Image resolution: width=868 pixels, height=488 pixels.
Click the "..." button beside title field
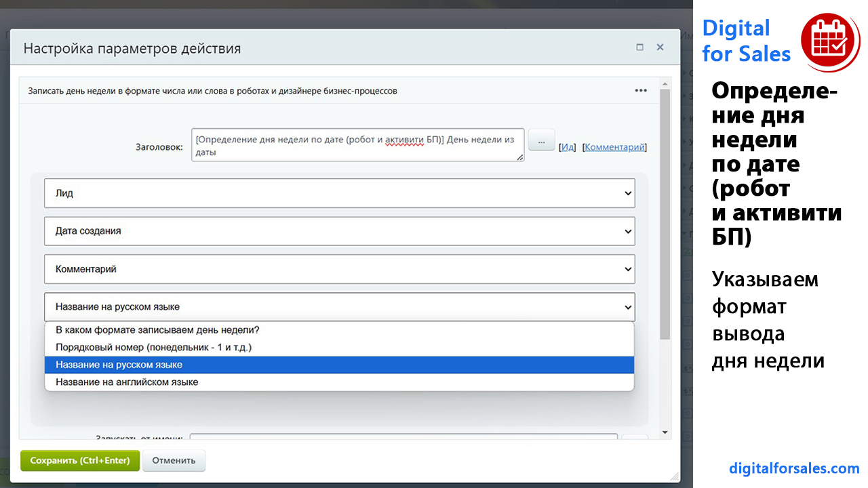point(541,141)
